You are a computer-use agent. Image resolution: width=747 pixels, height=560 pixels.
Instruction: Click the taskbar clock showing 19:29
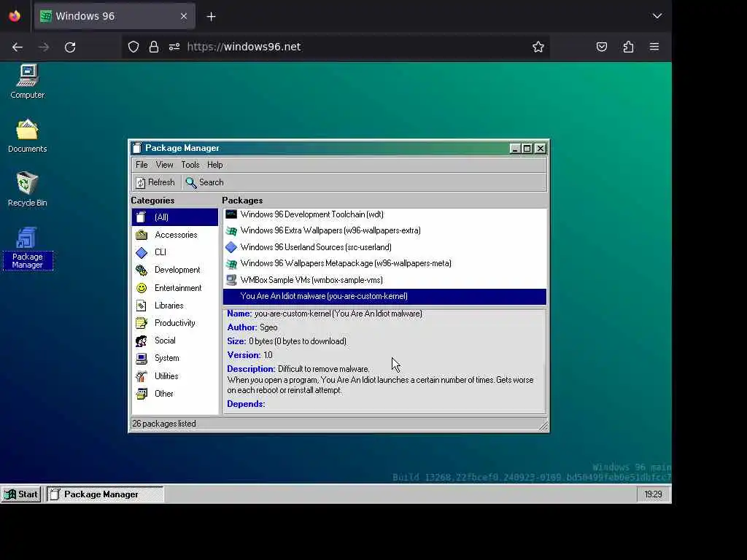tap(653, 494)
